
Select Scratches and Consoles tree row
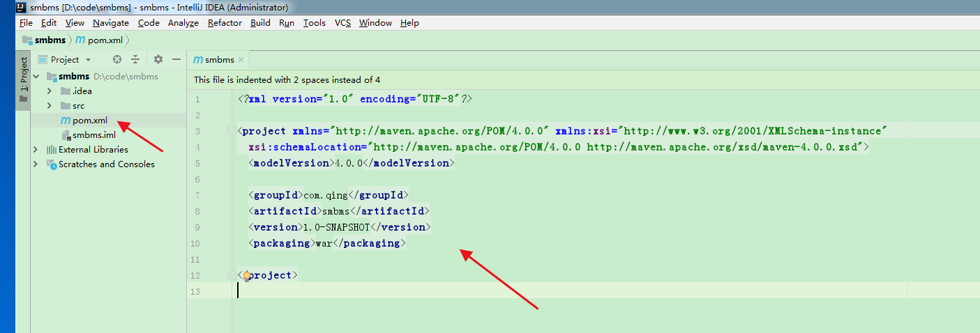(108, 164)
